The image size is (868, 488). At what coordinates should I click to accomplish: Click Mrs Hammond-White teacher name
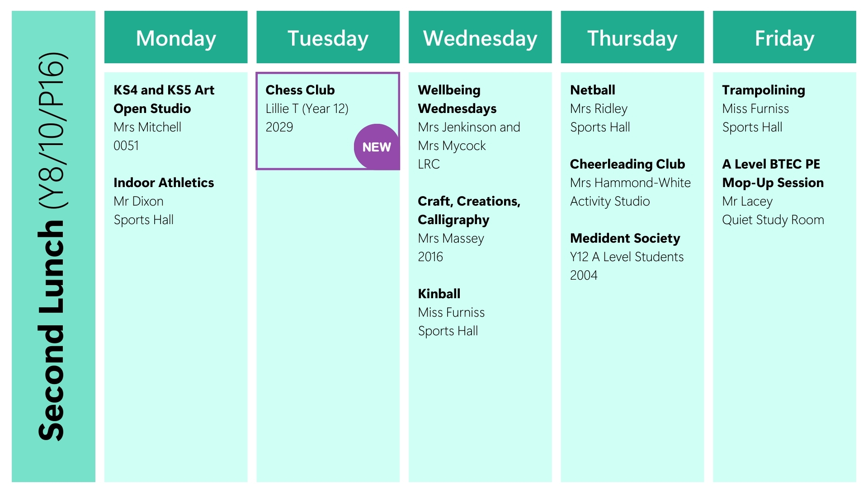click(630, 183)
